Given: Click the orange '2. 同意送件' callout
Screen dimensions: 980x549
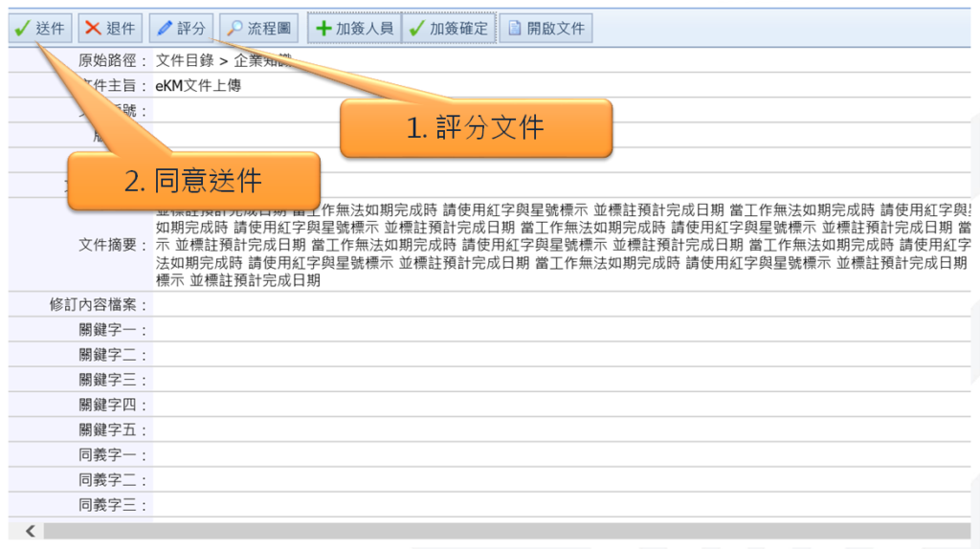Looking at the screenshot, I should coord(193,180).
